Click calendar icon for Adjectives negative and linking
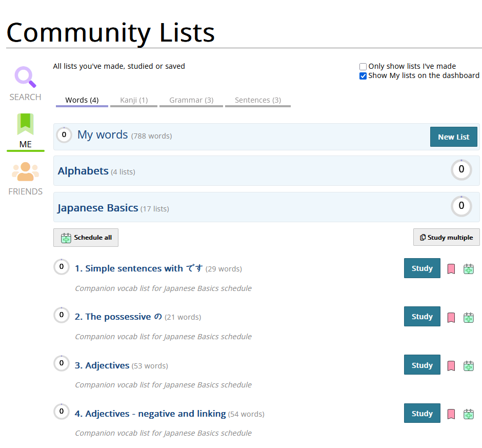482x448 pixels. [468, 414]
